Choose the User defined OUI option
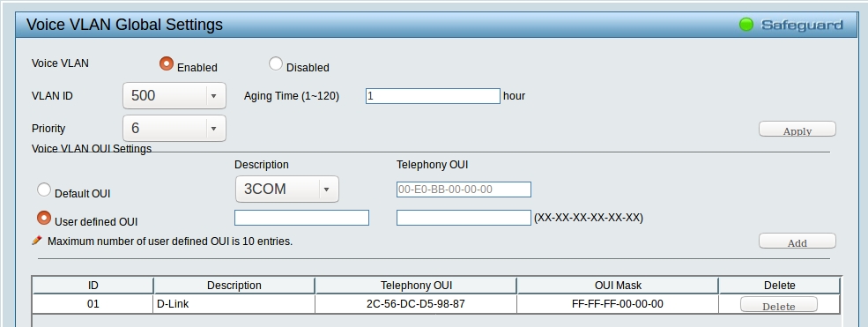The width and height of the screenshot is (868, 327). tap(44, 218)
